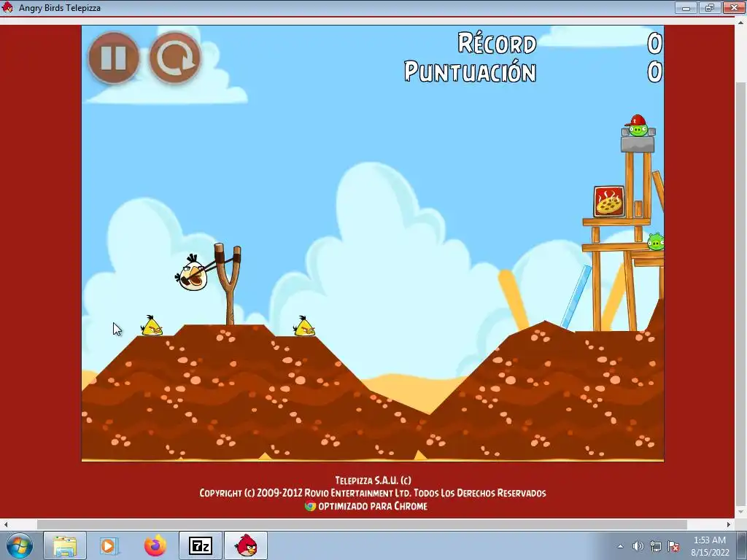The height and width of the screenshot is (560, 747).
Task: Click the vertical scrollbar's down arrow
Action: (x=741, y=513)
